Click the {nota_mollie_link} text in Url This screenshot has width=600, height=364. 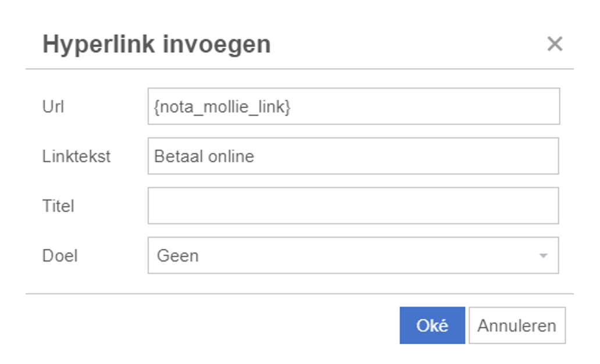pos(222,106)
